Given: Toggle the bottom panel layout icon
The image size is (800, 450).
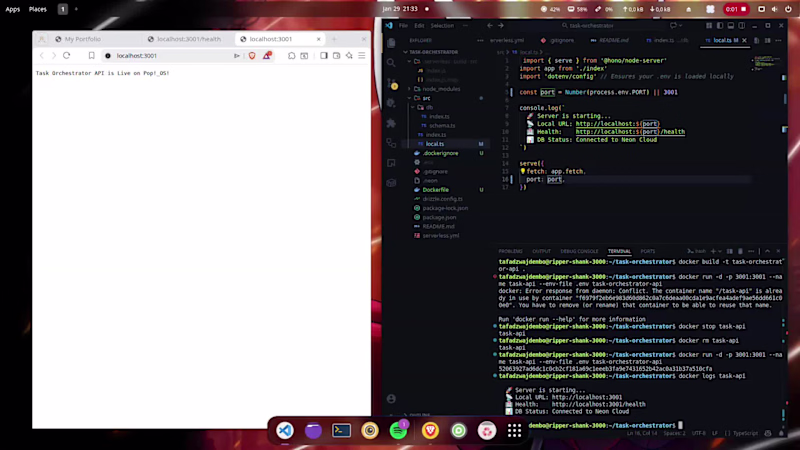Looking at the screenshot, I should [x=731, y=26].
